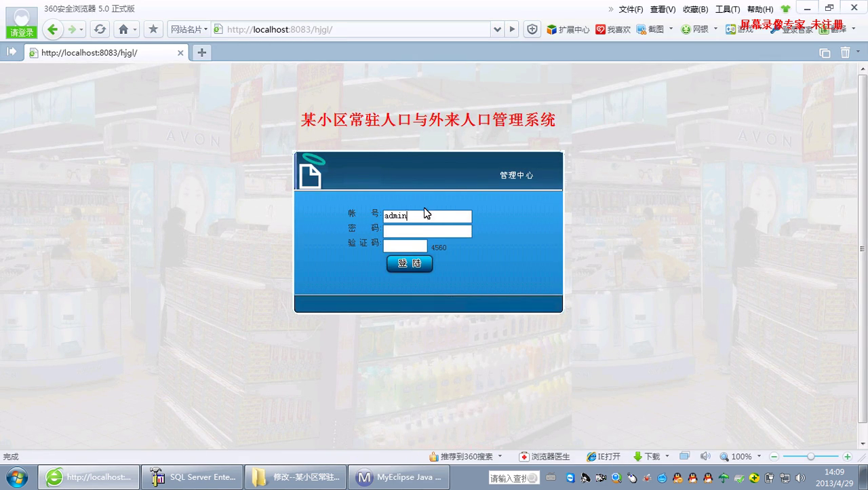
Task: Open 浏览器医生 browser doctor
Action: 545,457
